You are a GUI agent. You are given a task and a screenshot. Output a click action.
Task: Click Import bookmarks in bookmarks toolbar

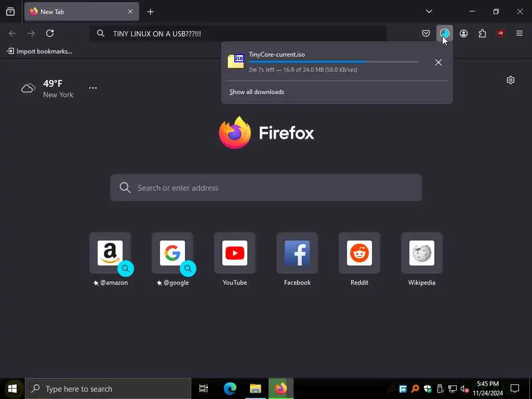pyautogui.click(x=39, y=51)
